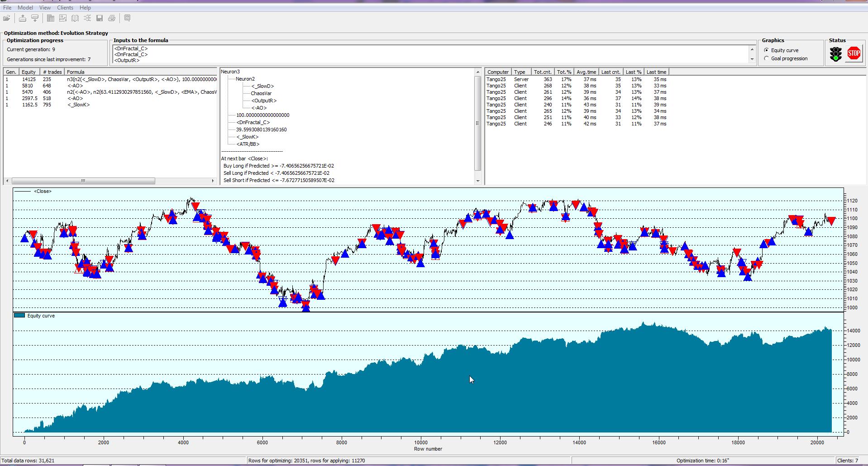Click the Equity column header
The height and width of the screenshot is (466, 868).
[x=29, y=72]
